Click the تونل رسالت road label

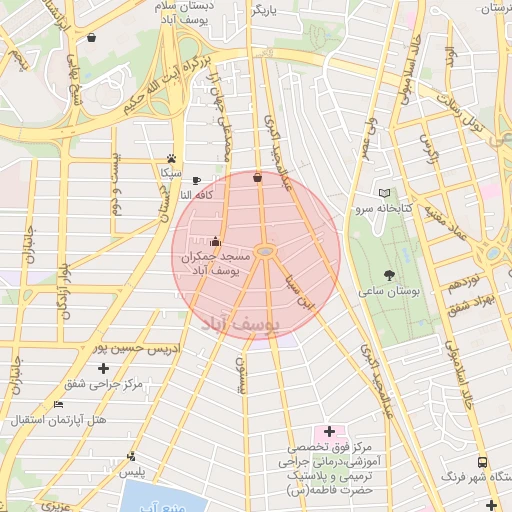pos(461,113)
